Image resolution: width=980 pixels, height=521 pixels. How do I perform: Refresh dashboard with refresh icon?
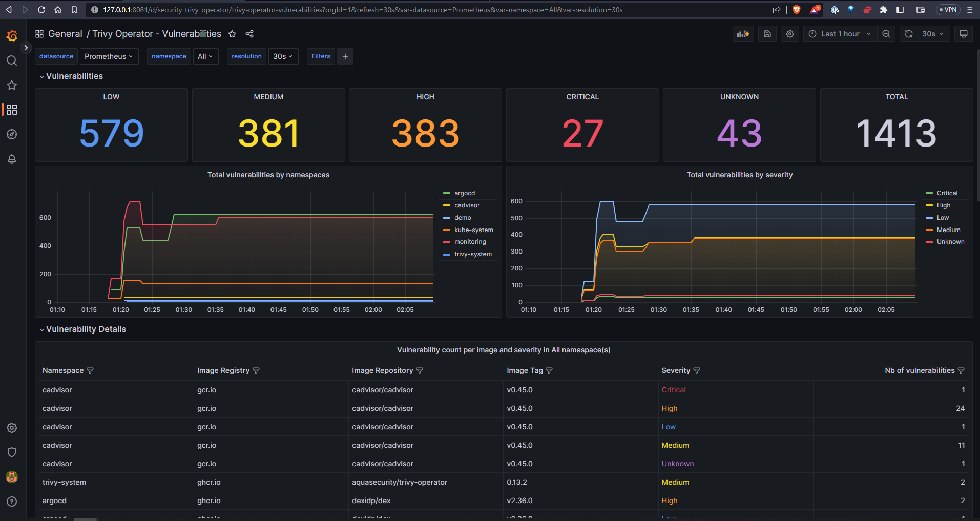pos(909,34)
